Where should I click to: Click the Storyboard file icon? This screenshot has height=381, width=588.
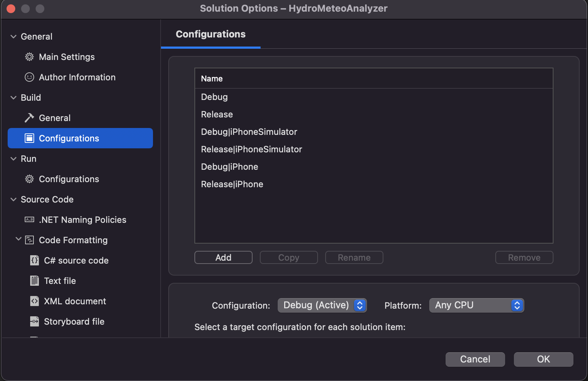pyautogui.click(x=35, y=322)
